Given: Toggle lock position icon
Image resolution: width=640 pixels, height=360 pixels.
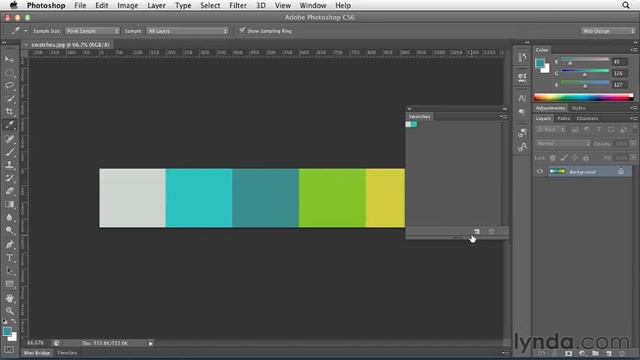Looking at the screenshot, I should point(575,157).
